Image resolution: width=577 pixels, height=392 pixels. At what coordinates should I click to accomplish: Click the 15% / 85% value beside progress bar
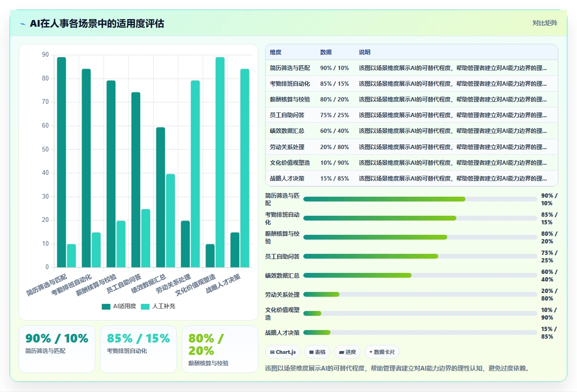pyautogui.click(x=549, y=332)
